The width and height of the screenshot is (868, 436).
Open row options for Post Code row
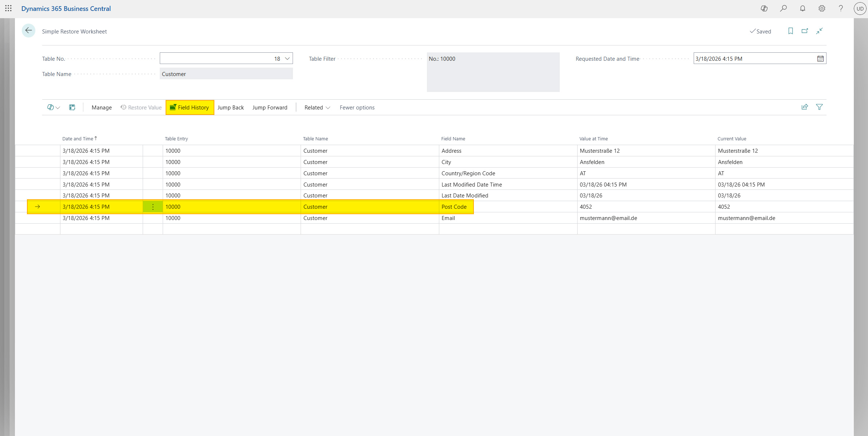pos(153,207)
